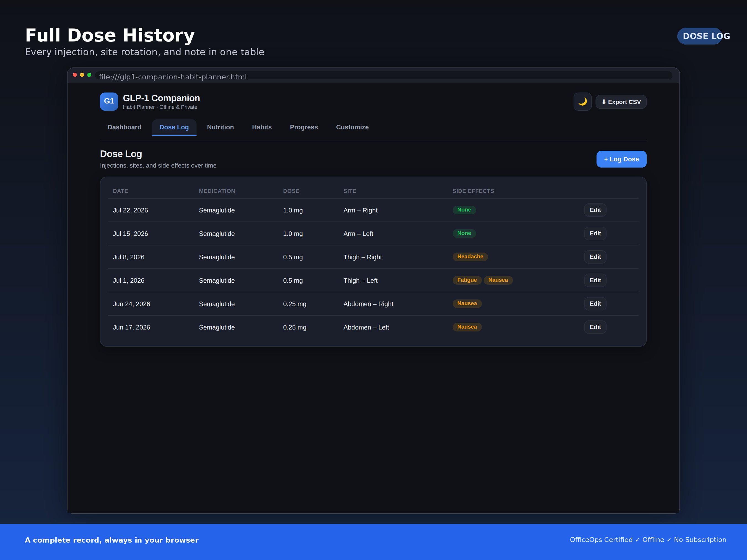Viewport: 747px width, 560px height.
Task: Open the Nutrition tab
Action: pos(220,127)
